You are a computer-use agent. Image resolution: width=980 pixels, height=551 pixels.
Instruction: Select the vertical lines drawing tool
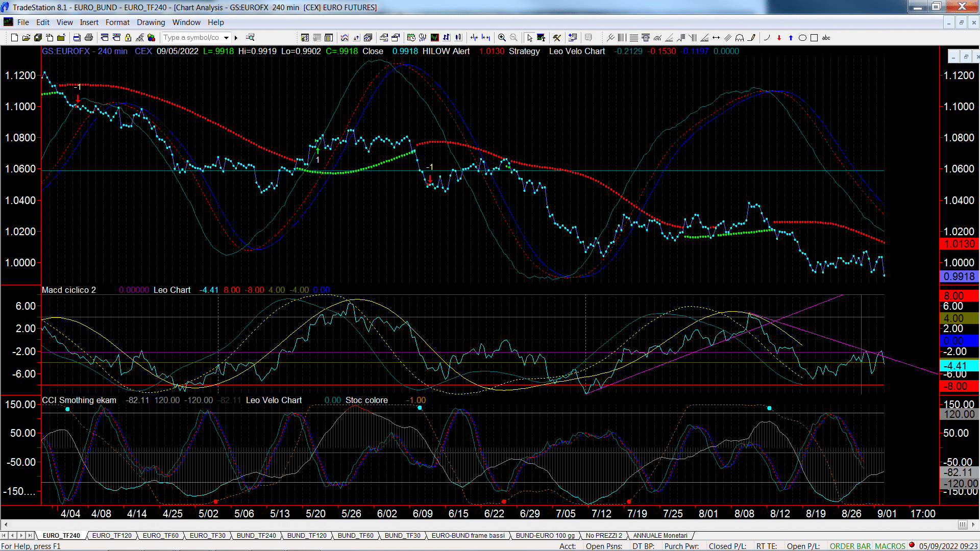click(622, 37)
